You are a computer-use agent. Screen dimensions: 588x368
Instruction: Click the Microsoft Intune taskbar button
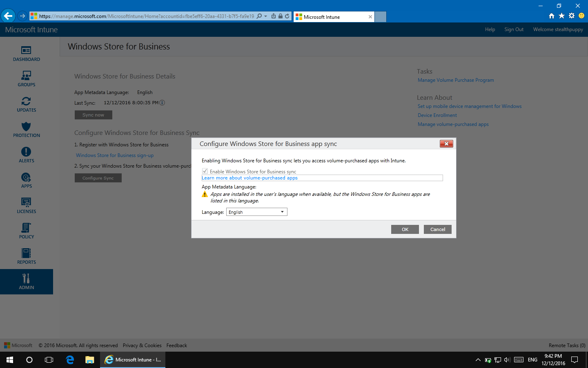pyautogui.click(x=133, y=360)
